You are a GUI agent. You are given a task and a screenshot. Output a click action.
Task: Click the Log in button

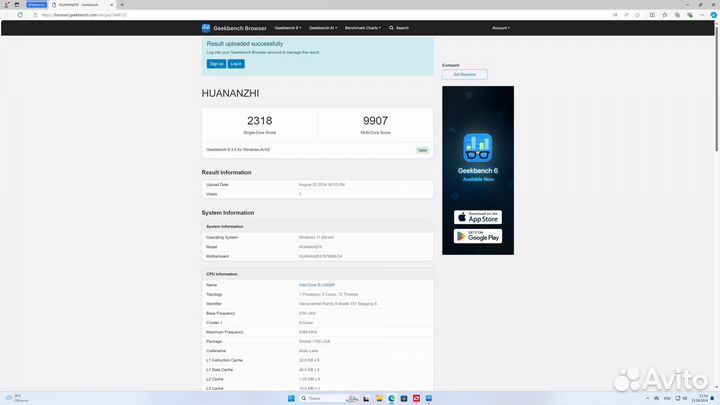coord(236,64)
